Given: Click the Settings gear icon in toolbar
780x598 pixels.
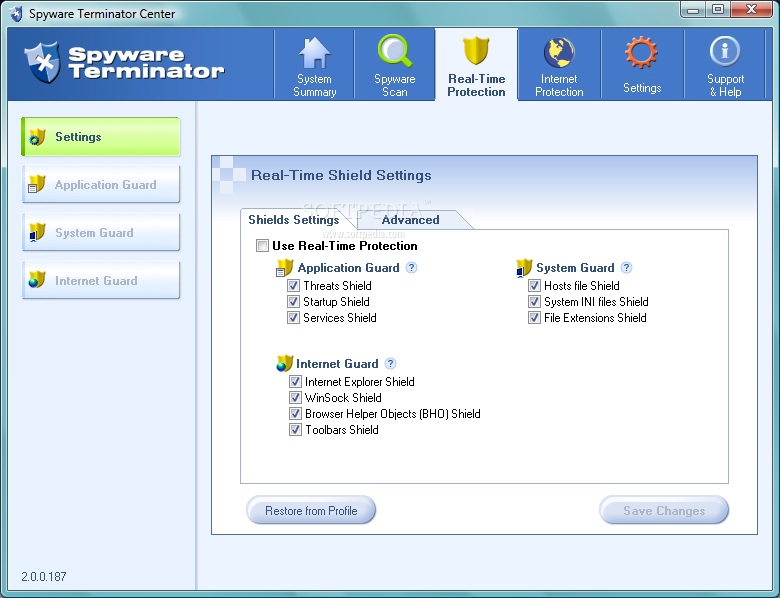Looking at the screenshot, I should 641,52.
